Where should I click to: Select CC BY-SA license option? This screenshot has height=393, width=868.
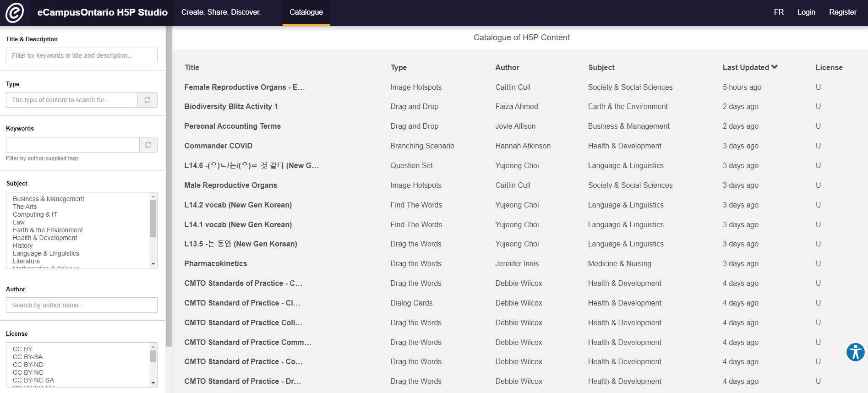(x=27, y=357)
